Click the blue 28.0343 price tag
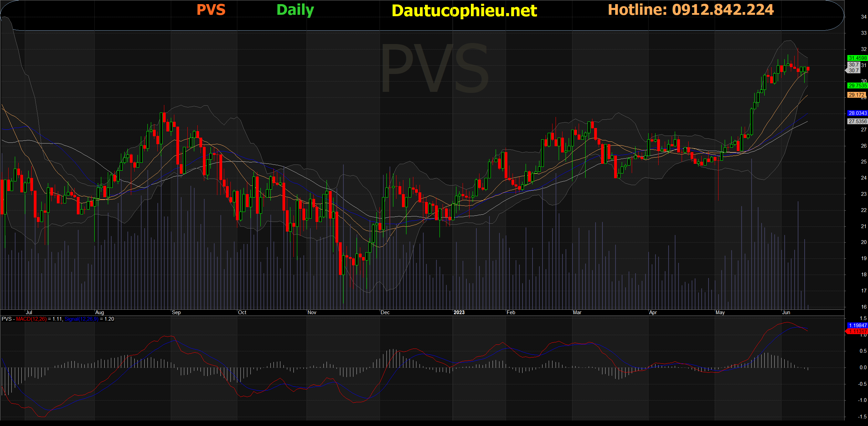868x426 pixels. point(857,113)
